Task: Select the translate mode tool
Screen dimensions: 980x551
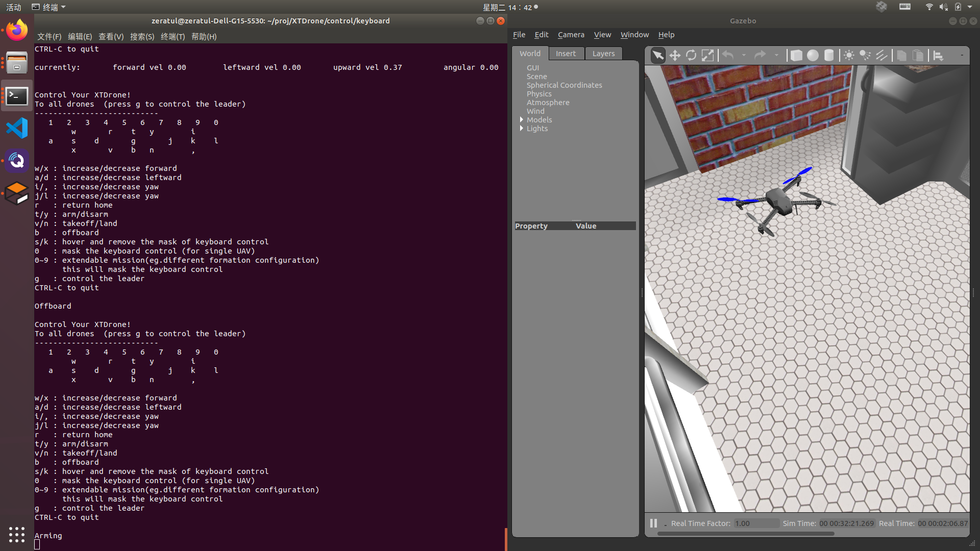Action: [675, 56]
